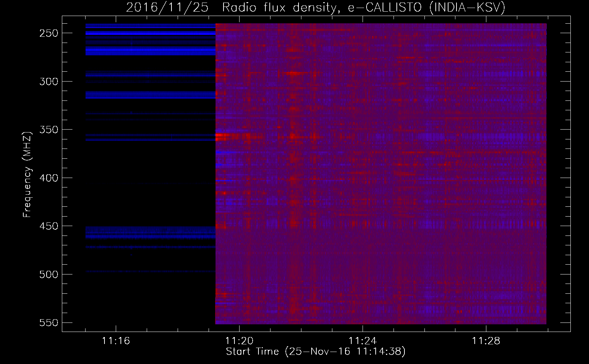Click the 450 frequency tick label

pos(48,226)
